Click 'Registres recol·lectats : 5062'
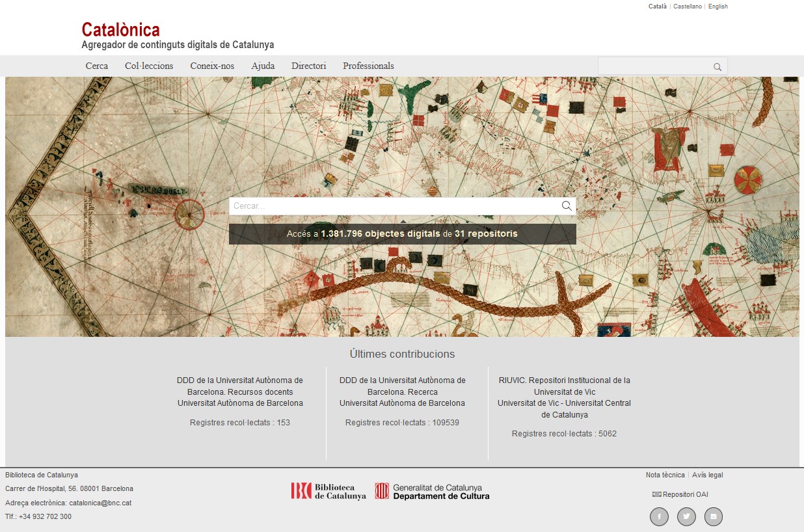804x532 pixels. (565, 434)
